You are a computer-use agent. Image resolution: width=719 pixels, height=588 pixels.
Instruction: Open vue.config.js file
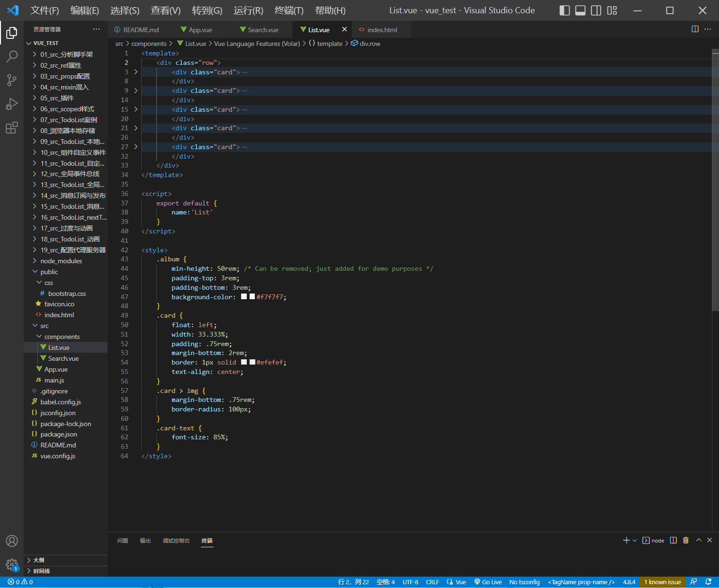65,456
